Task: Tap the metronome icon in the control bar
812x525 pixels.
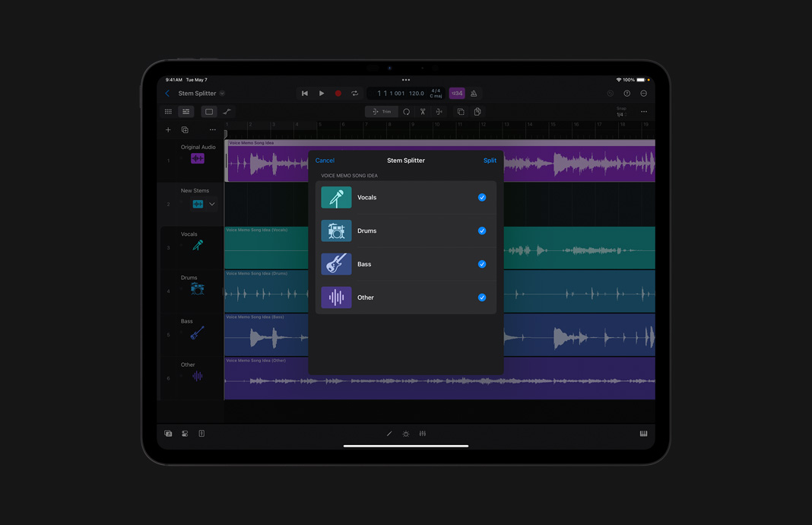Action: coord(473,93)
